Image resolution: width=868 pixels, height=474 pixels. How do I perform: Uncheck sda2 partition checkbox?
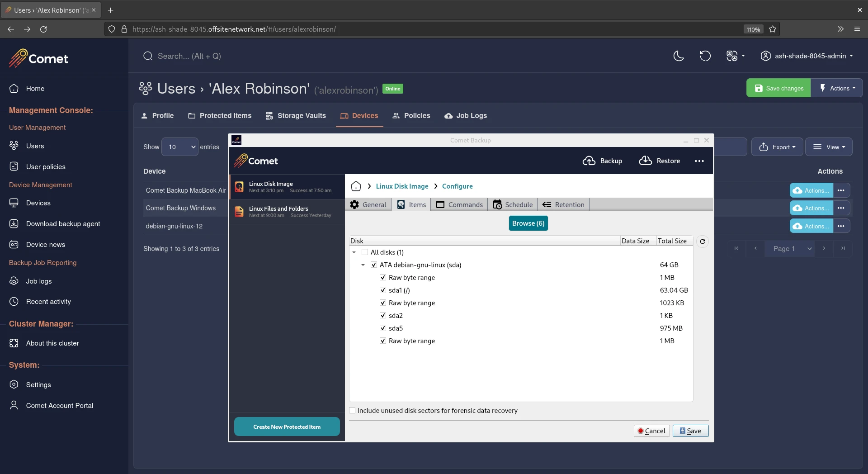pos(383,316)
